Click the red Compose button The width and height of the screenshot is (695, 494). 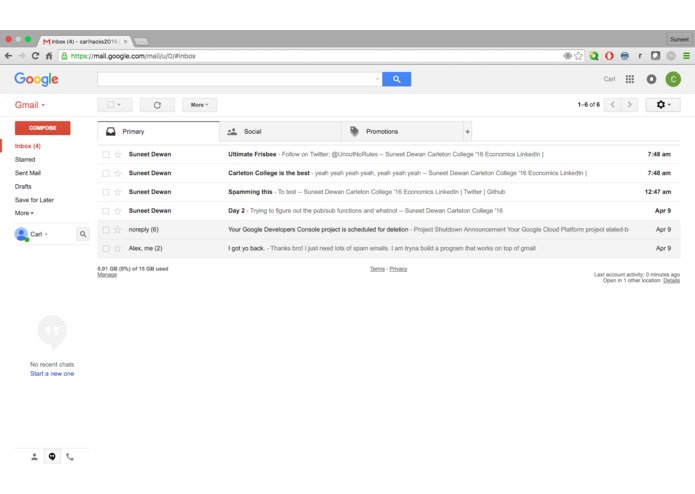click(43, 128)
